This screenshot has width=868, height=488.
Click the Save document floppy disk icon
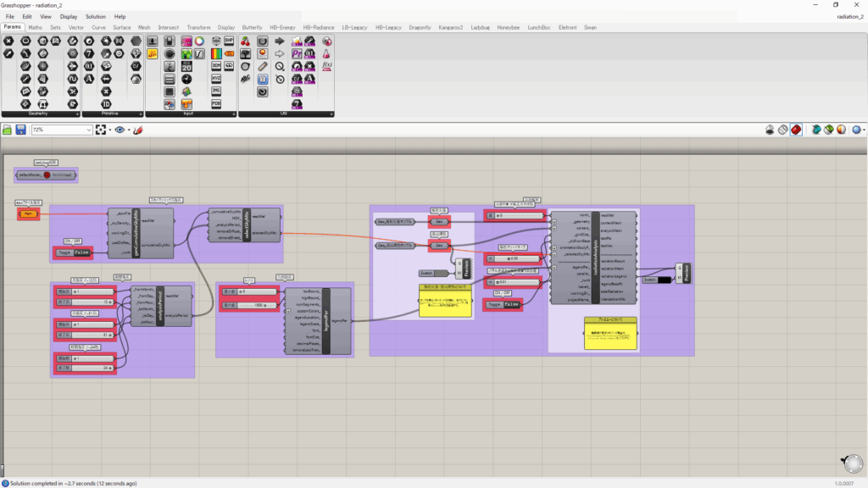(20, 130)
